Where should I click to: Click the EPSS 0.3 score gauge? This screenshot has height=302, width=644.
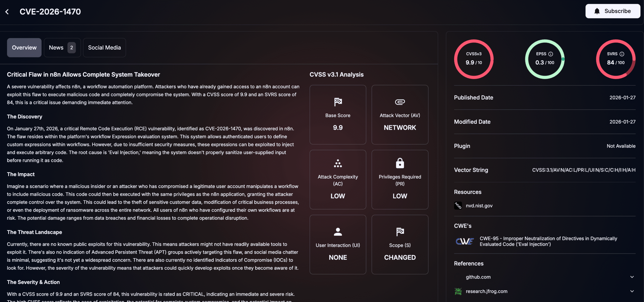click(545, 59)
